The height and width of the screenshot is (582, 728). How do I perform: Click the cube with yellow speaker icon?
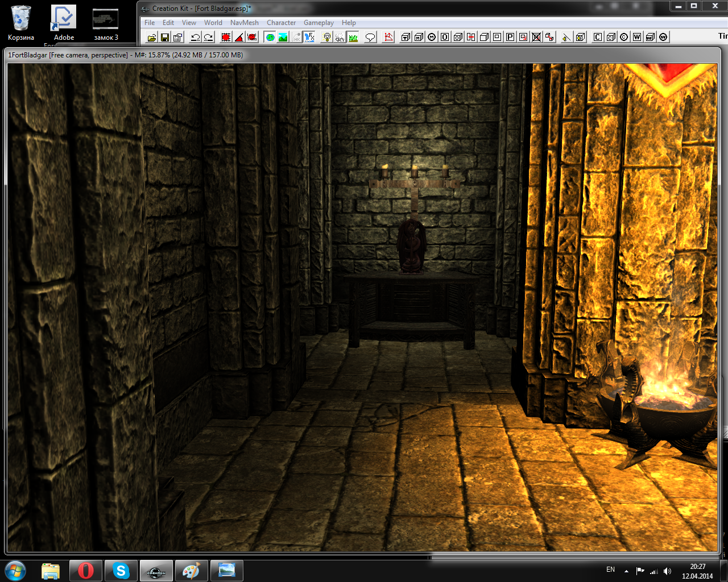[580, 37]
